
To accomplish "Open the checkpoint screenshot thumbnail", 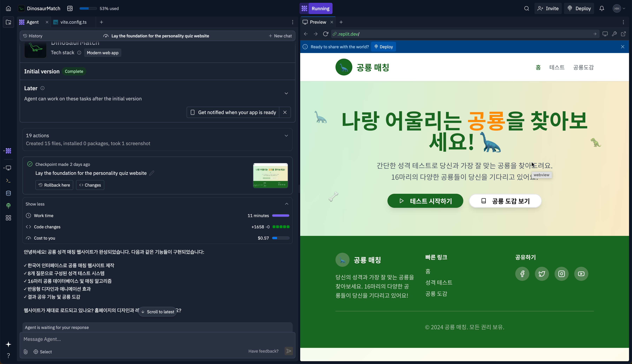I will [270, 176].
